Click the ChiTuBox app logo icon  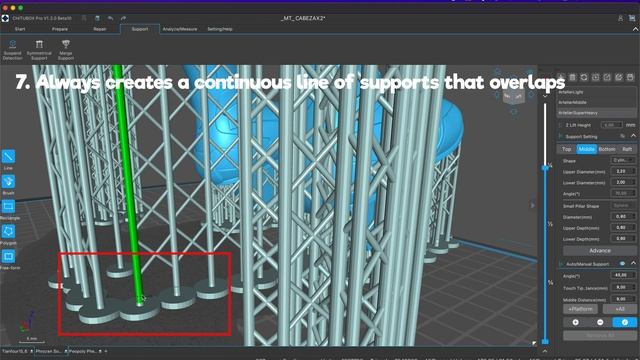point(5,18)
